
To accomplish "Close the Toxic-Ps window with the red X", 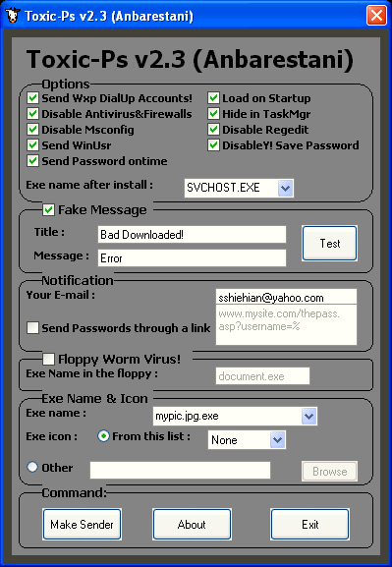I will tap(376, 15).
